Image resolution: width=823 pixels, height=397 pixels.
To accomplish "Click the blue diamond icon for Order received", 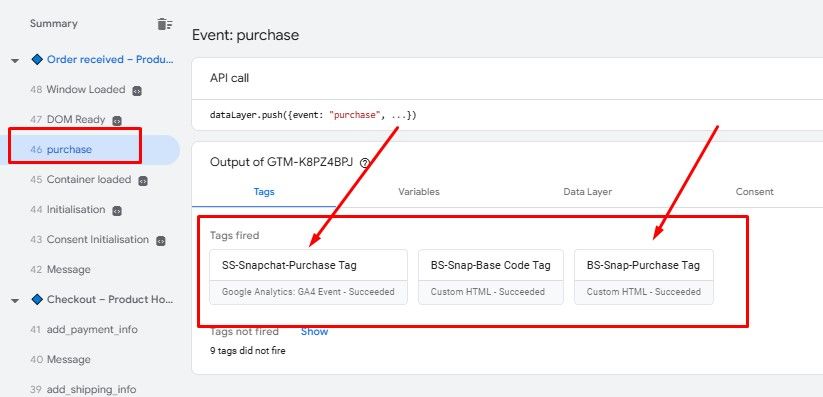I will coord(37,59).
